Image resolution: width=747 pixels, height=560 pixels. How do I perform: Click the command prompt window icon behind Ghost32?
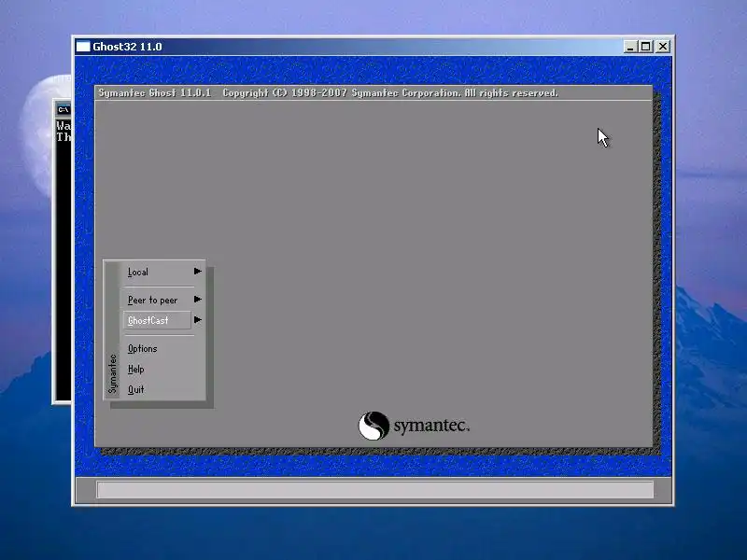click(x=63, y=110)
